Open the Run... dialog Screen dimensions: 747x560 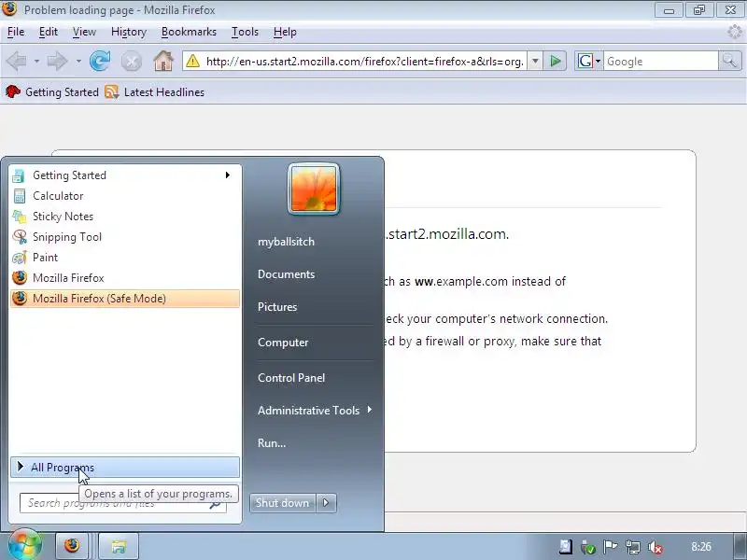coord(272,442)
